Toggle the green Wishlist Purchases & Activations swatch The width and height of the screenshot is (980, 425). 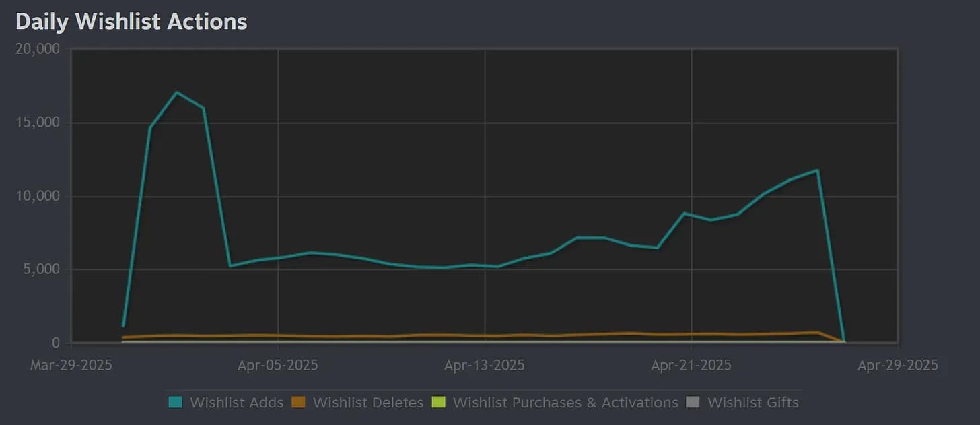tap(439, 402)
